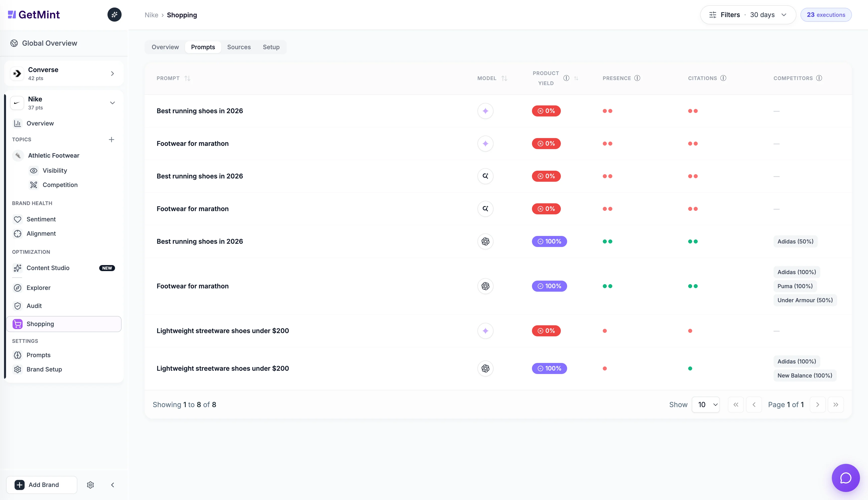Click the Presence info icon

point(637,78)
